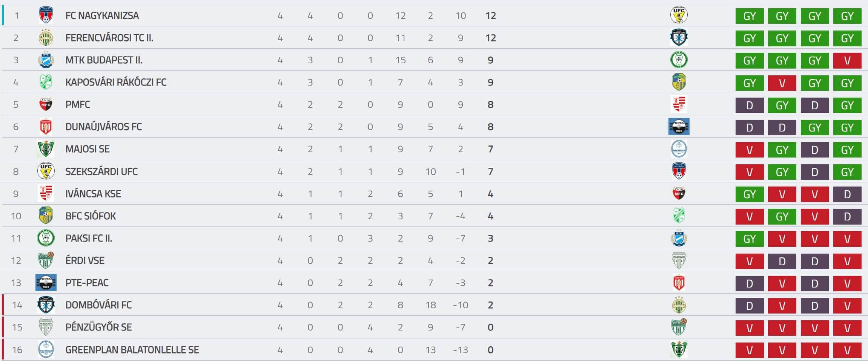
Task: Open the Greenplan Balatonlelle SE team link
Action: (x=132, y=350)
